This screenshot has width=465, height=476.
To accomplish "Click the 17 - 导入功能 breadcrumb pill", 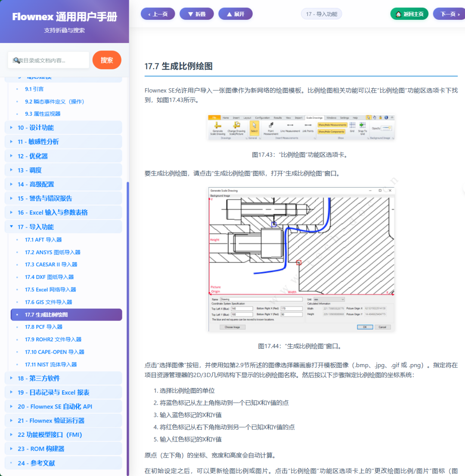I will pyautogui.click(x=321, y=14).
